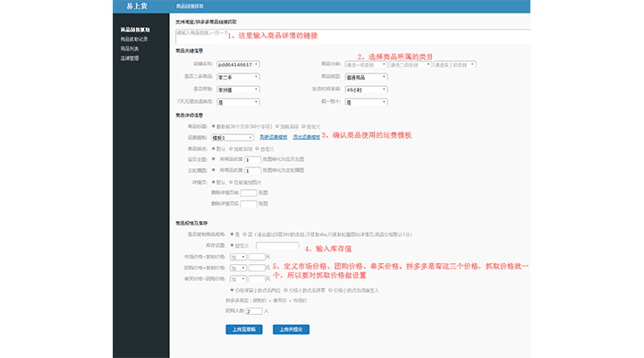
Task: Select 价格小数点后抹零 option
Action: point(285,290)
